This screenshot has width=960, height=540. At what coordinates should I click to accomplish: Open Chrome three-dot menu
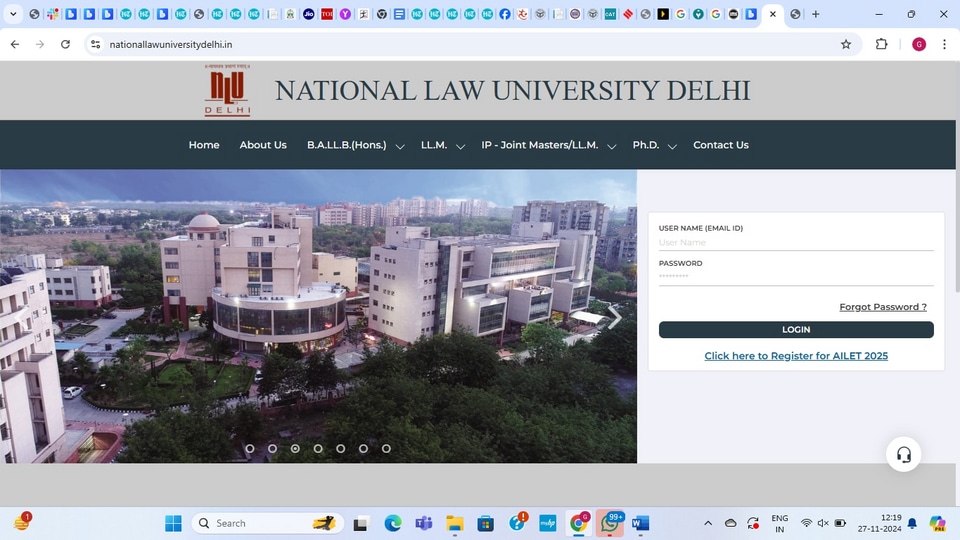click(x=944, y=44)
